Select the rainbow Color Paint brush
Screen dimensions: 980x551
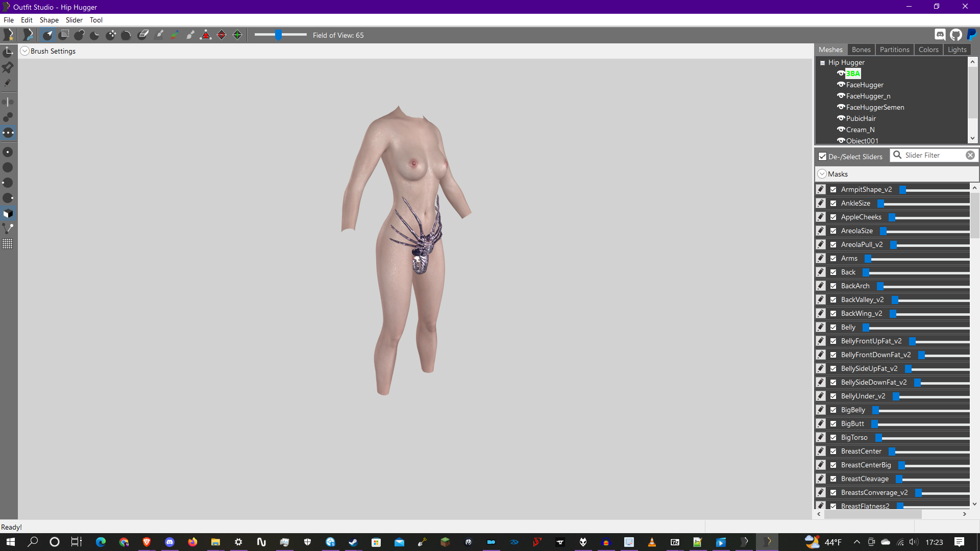click(175, 35)
